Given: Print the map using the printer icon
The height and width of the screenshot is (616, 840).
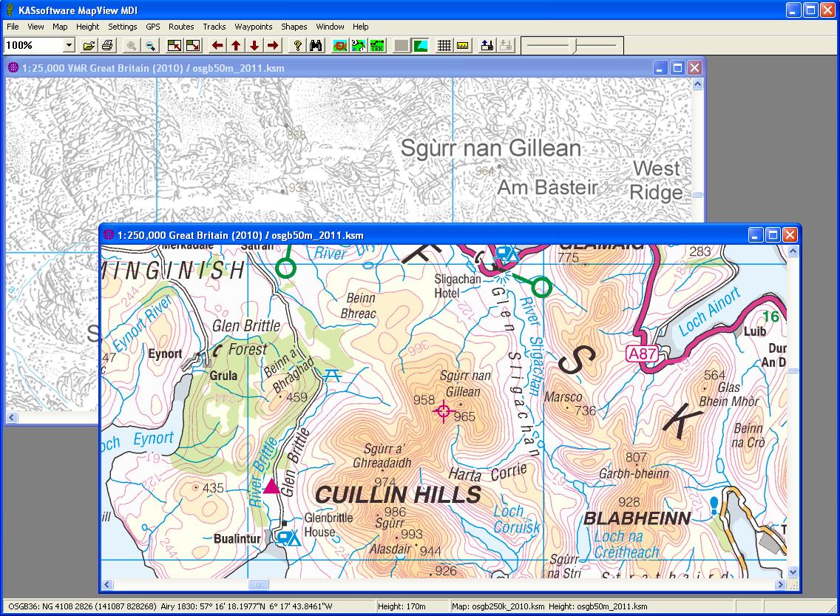Looking at the screenshot, I should coord(108,46).
